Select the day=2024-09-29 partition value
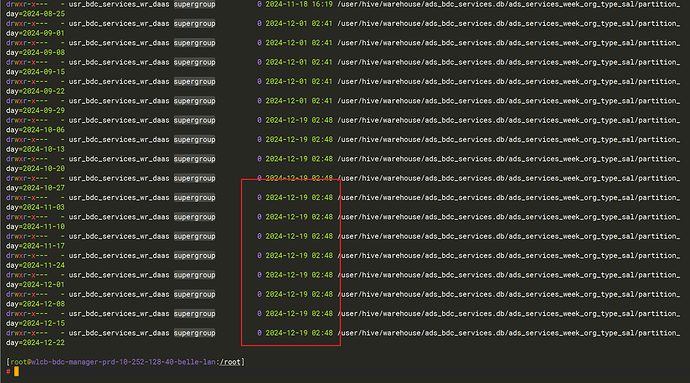Screen dimensions: 690x383 [35, 111]
